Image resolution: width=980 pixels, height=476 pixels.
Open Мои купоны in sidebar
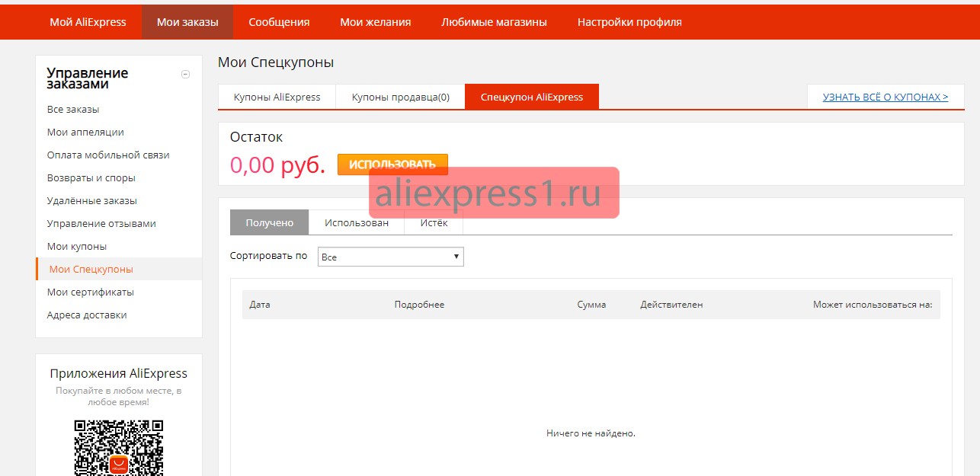tap(77, 247)
